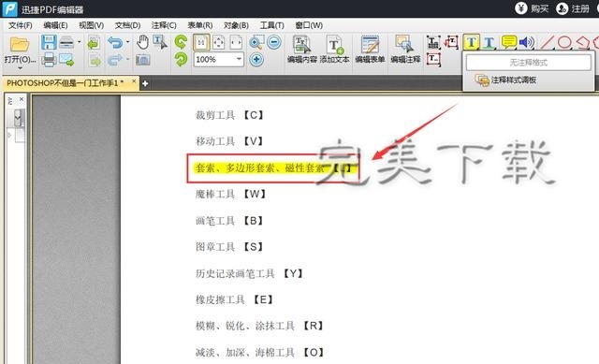
Task: Select the text box callout tool
Action: coord(452,42)
